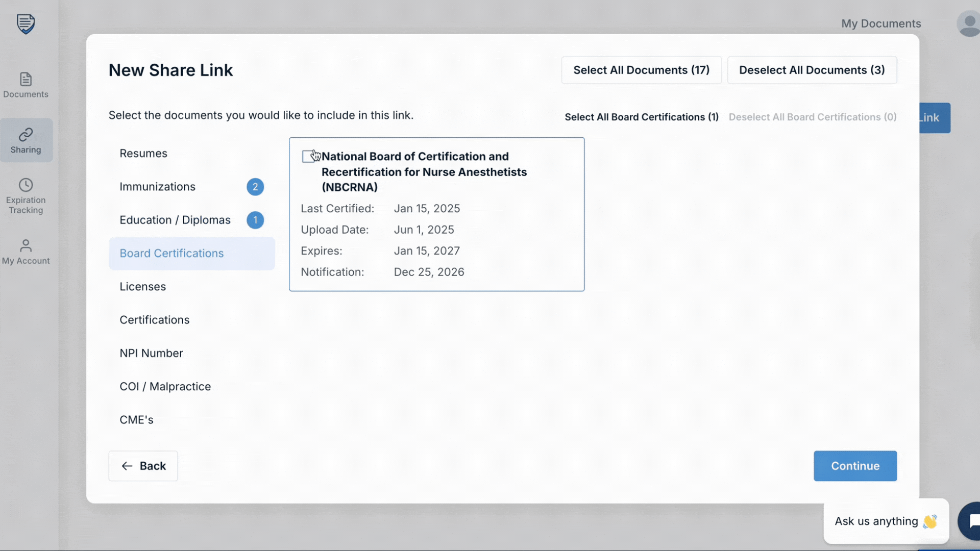Image resolution: width=980 pixels, height=551 pixels.
Task: Click the Notification date Dec 25, 2026
Action: (x=429, y=272)
